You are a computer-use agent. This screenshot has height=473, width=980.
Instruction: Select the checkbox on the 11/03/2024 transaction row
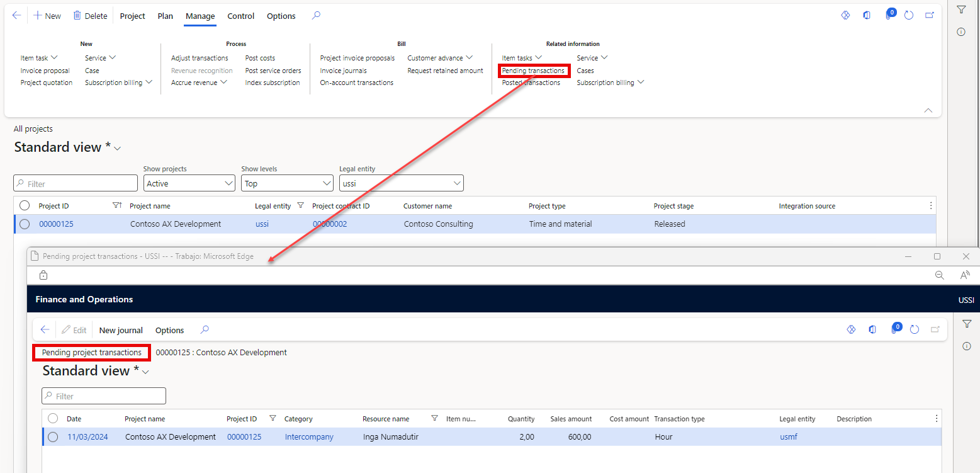(x=52, y=436)
